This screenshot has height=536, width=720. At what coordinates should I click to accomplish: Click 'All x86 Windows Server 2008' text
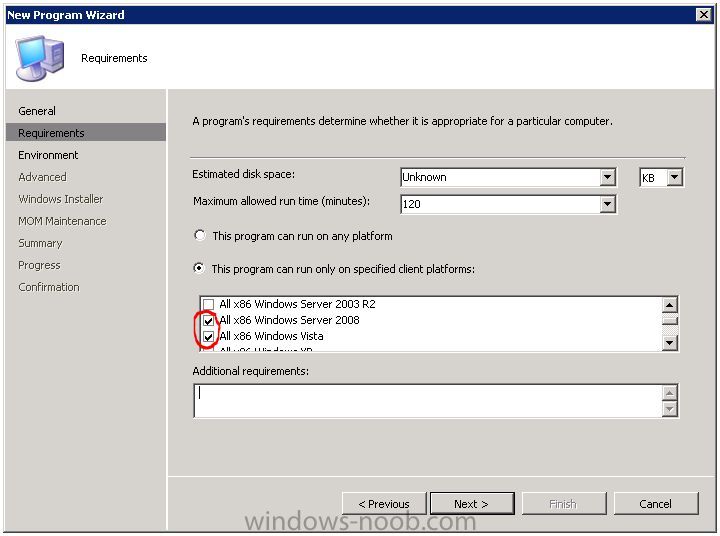point(289,320)
